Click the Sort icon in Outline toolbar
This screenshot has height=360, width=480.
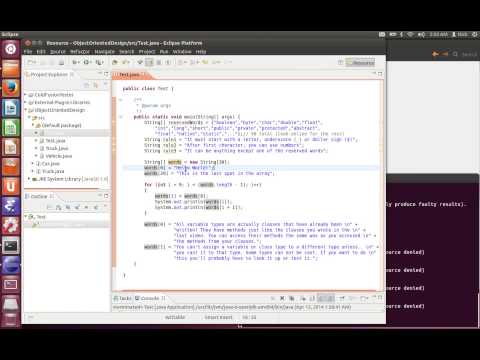59,207
